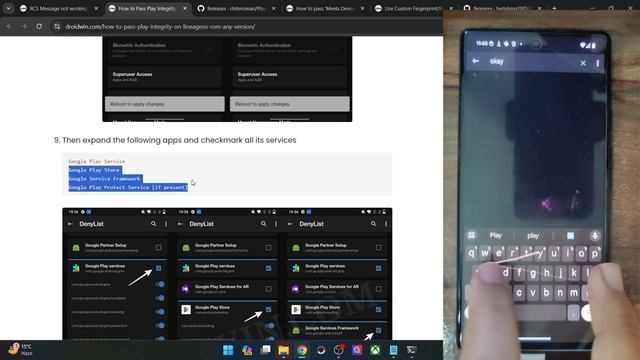This screenshot has height=360, width=640.
Task: Open Task View on the taskbar
Action: point(265,350)
